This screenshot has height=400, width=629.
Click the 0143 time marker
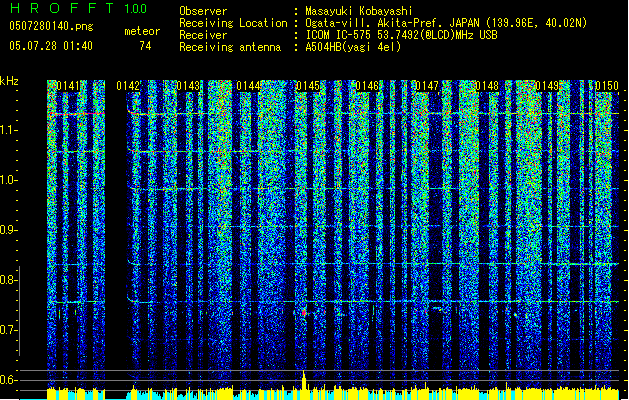[188, 86]
